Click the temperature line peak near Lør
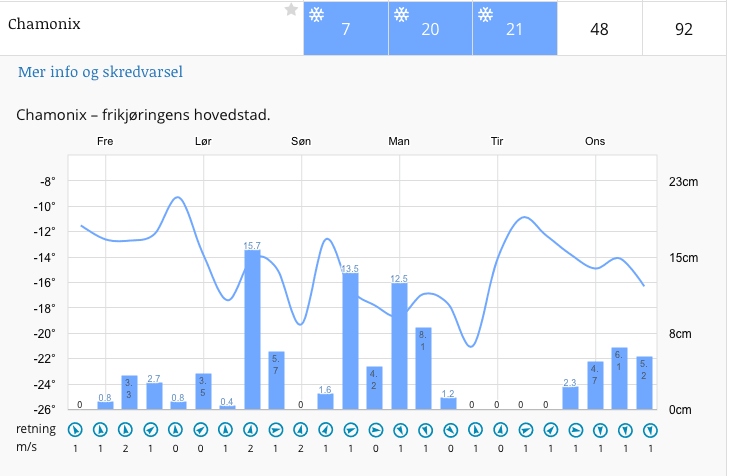Viewport: 734px width, 476px height. (x=177, y=198)
